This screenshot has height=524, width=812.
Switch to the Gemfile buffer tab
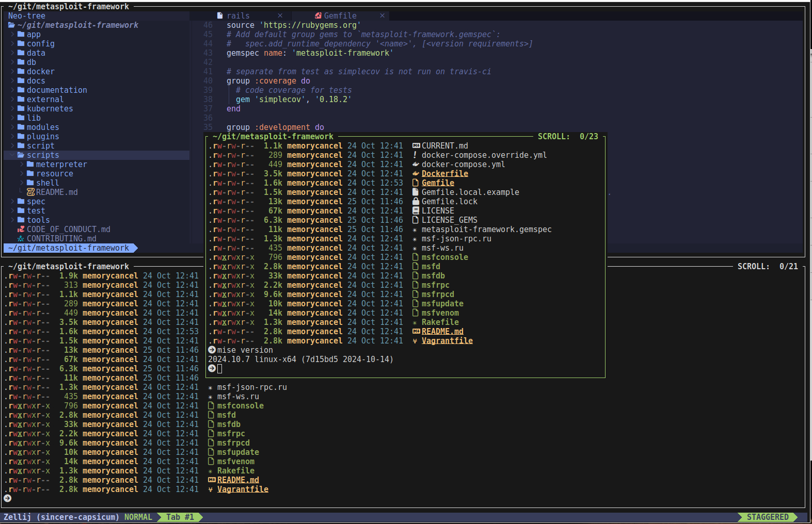coord(340,16)
